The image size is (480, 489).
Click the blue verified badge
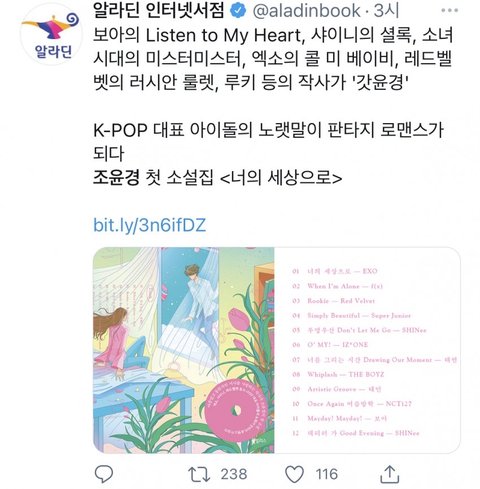click(238, 11)
